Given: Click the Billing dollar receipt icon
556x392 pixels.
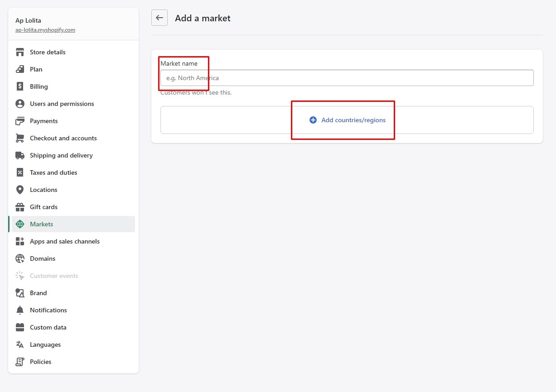Looking at the screenshot, I should pyautogui.click(x=20, y=86).
